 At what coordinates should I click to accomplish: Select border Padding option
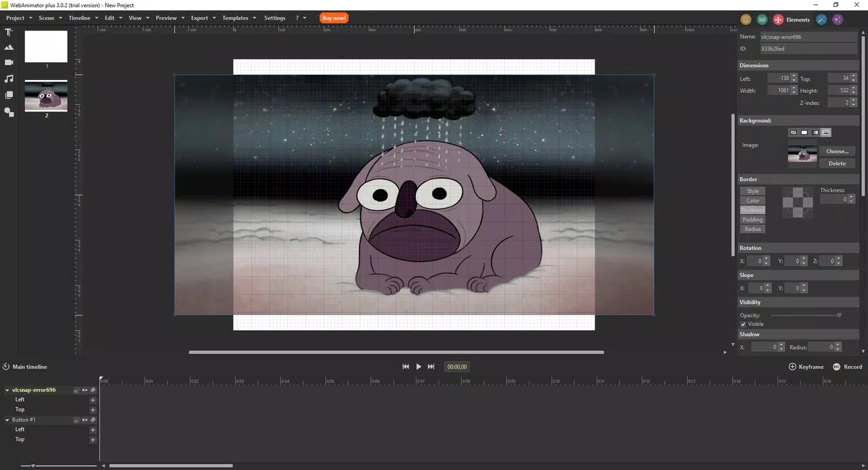[753, 220]
